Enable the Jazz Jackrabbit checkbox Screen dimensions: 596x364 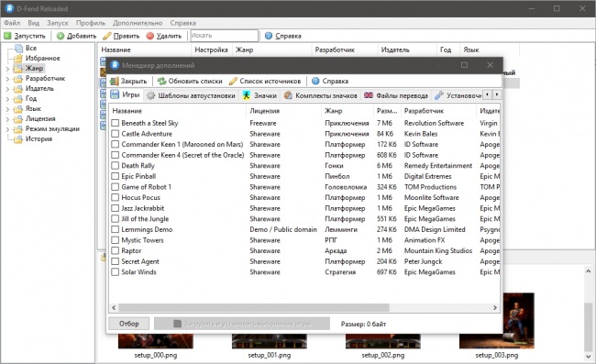[116, 208]
